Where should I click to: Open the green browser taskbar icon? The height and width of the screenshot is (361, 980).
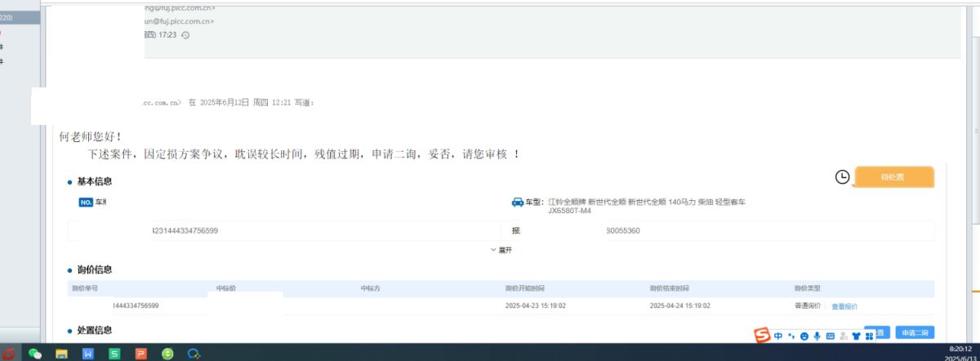(x=167, y=354)
